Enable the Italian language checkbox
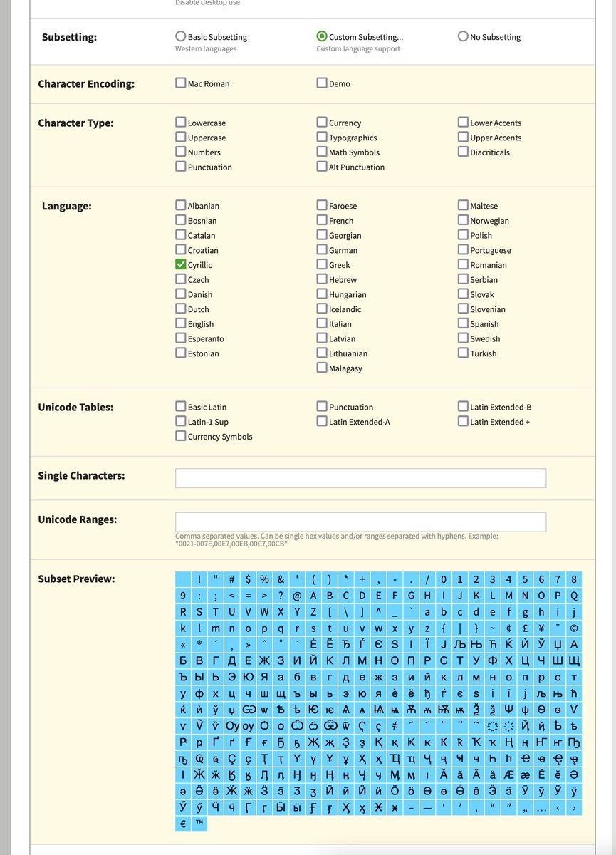The width and height of the screenshot is (616, 855). pos(322,323)
